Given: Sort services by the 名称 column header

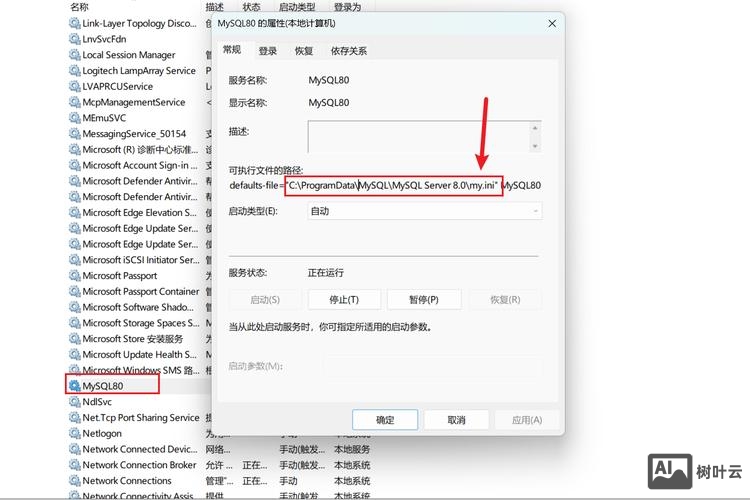Looking at the screenshot, I should pyautogui.click(x=79, y=7).
